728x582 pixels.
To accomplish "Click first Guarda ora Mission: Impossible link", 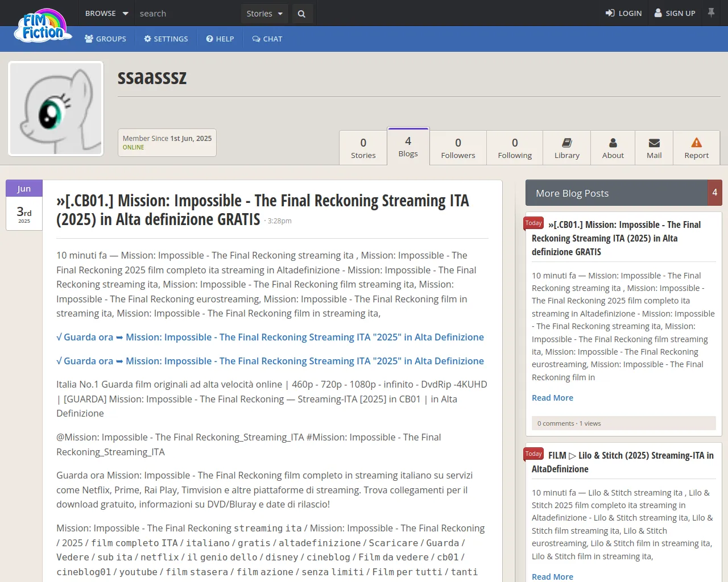I will click(x=270, y=337).
